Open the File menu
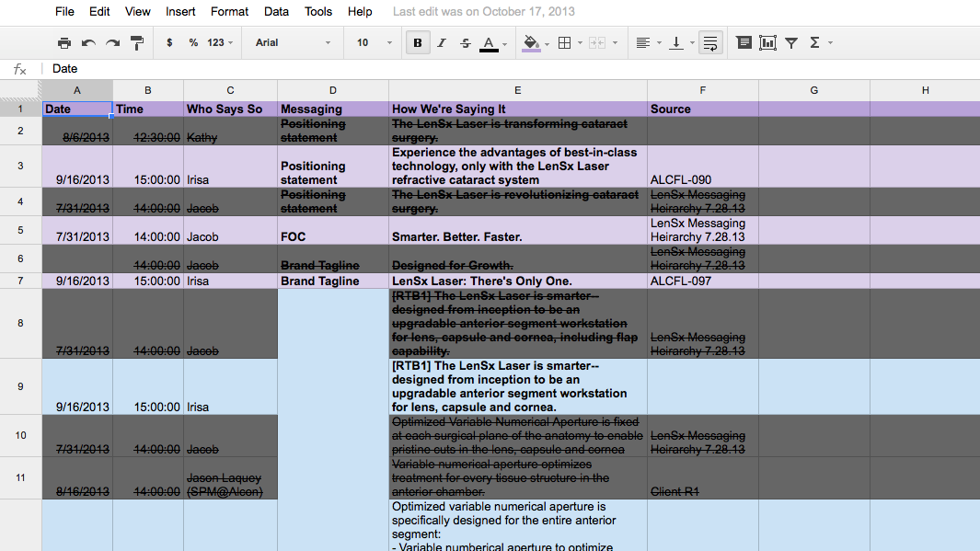The height and width of the screenshot is (551, 980). click(x=64, y=12)
